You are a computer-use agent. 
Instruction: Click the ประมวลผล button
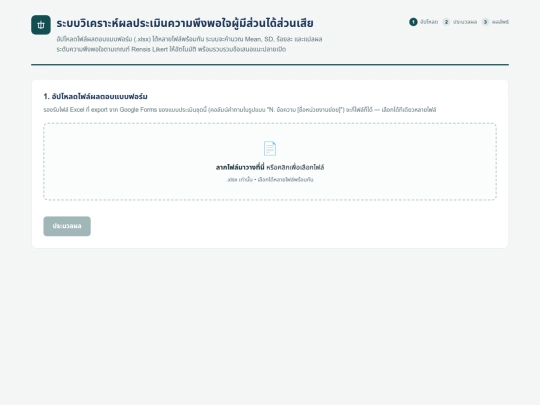(67, 226)
